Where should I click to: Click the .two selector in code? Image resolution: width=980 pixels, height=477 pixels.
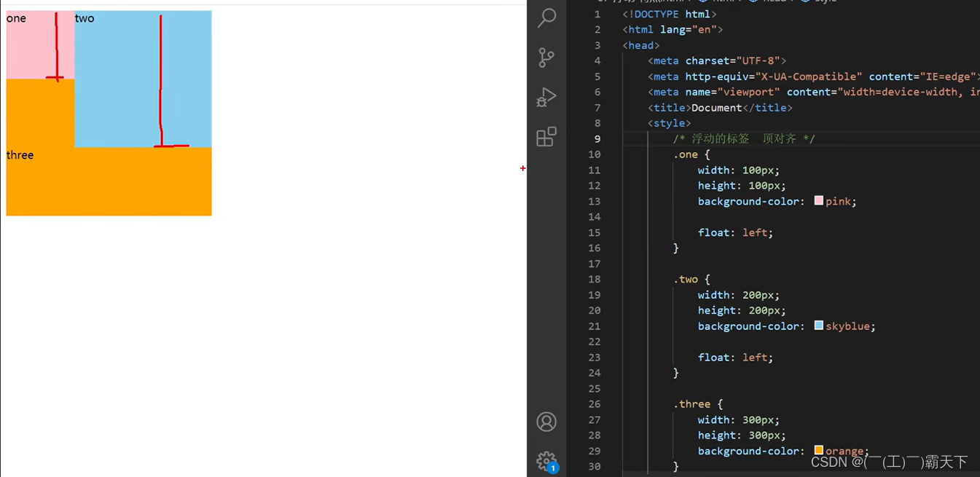686,279
